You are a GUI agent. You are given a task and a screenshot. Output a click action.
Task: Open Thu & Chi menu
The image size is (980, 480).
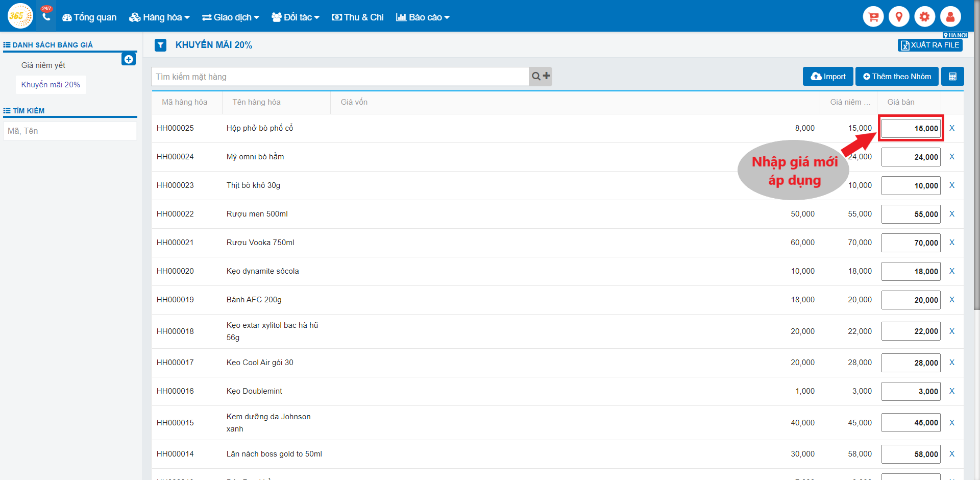coord(358,17)
